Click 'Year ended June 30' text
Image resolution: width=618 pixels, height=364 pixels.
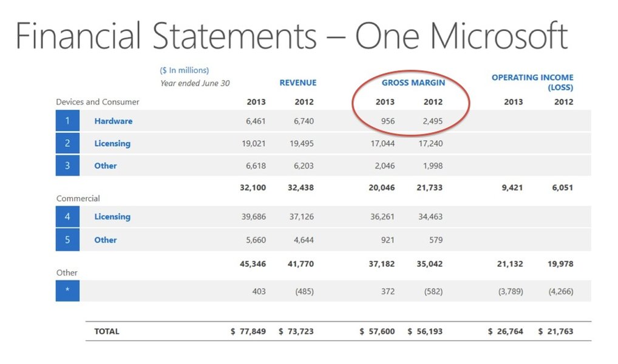(195, 83)
